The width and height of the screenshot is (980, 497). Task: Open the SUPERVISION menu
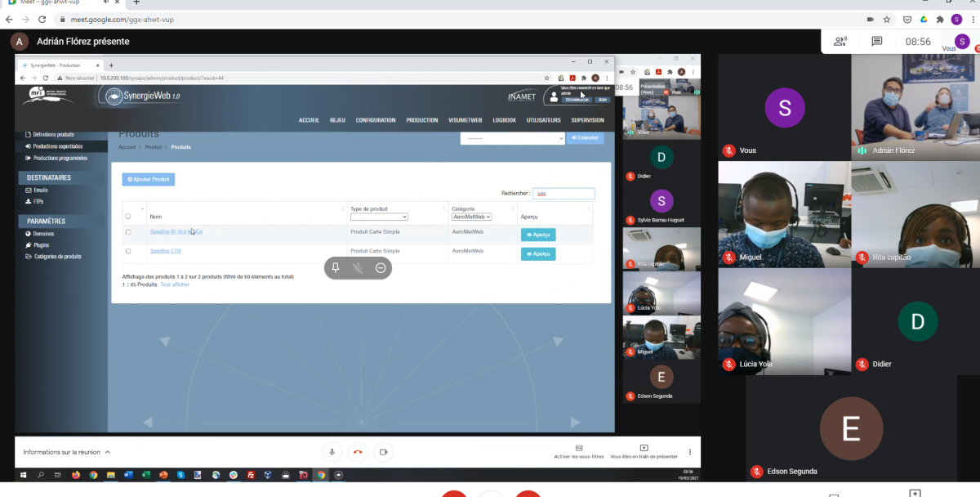tap(588, 120)
